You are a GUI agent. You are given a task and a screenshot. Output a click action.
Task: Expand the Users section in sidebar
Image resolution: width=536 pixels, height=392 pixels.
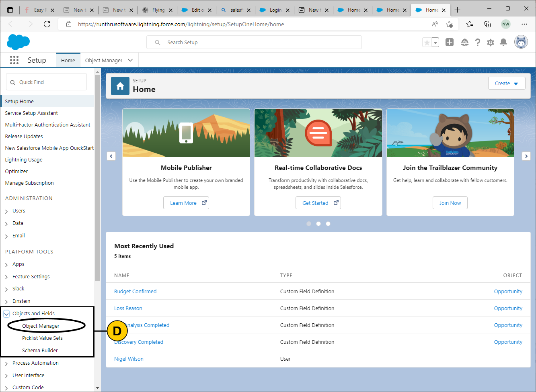(x=6, y=211)
